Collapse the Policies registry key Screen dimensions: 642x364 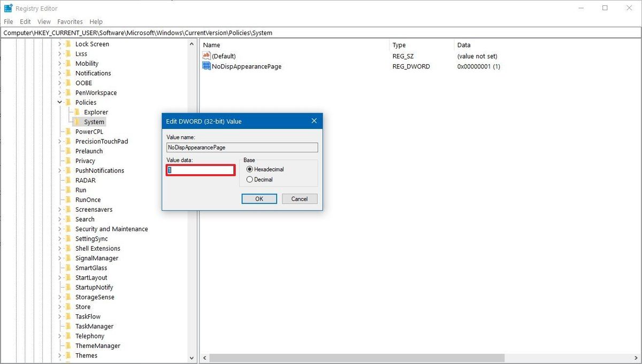click(59, 102)
